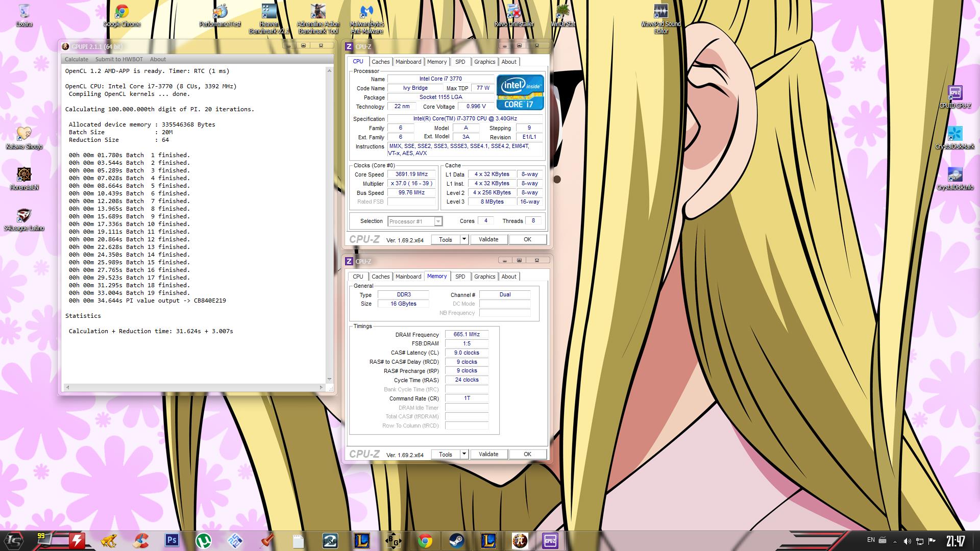Launch WavePad Sound Editor shortcut
Image resolution: width=980 pixels, height=551 pixels.
[661, 19]
